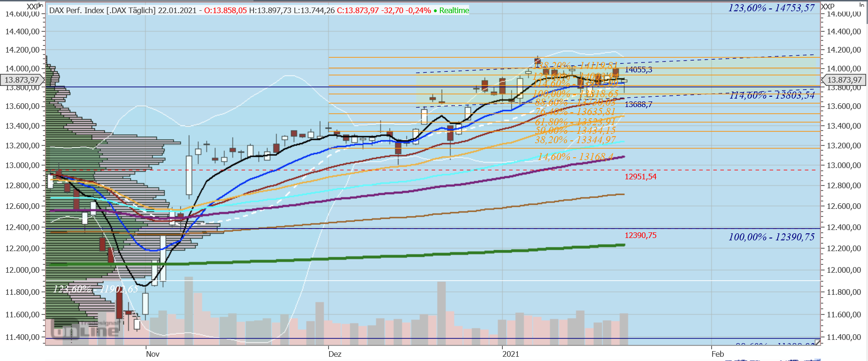Click the 'Feb' label on the time axis
Viewport: 868px width, 361px height.
click(x=718, y=354)
